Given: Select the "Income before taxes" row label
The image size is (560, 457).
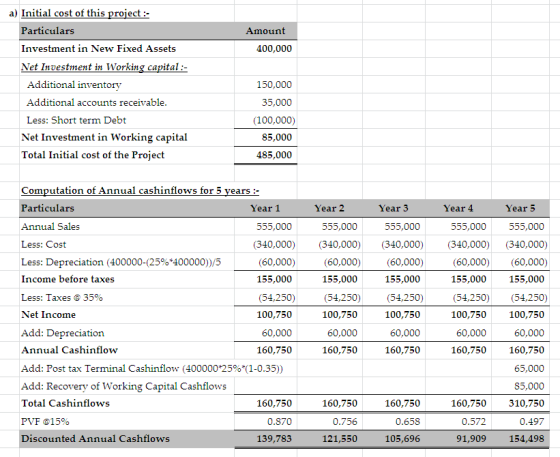Looking at the screenshot, I should pos(68,279).
